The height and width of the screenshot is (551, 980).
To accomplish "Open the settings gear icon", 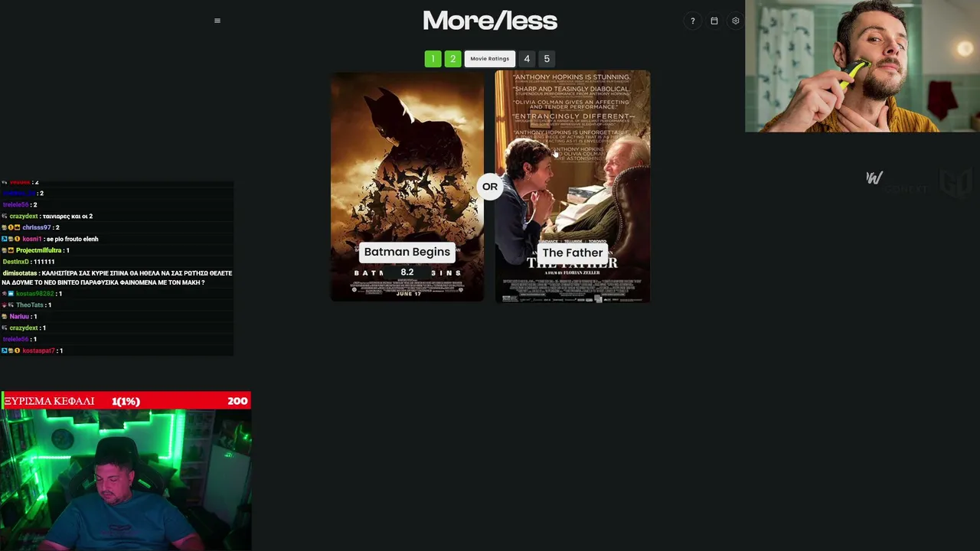I will (736, 21).
